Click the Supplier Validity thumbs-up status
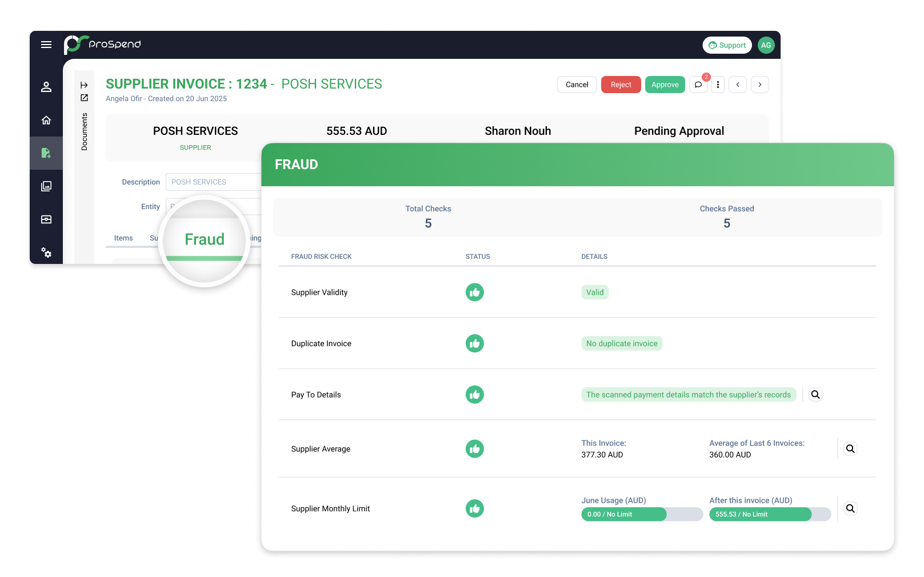This screenshot has height=577, width=924. pos(474,292)
